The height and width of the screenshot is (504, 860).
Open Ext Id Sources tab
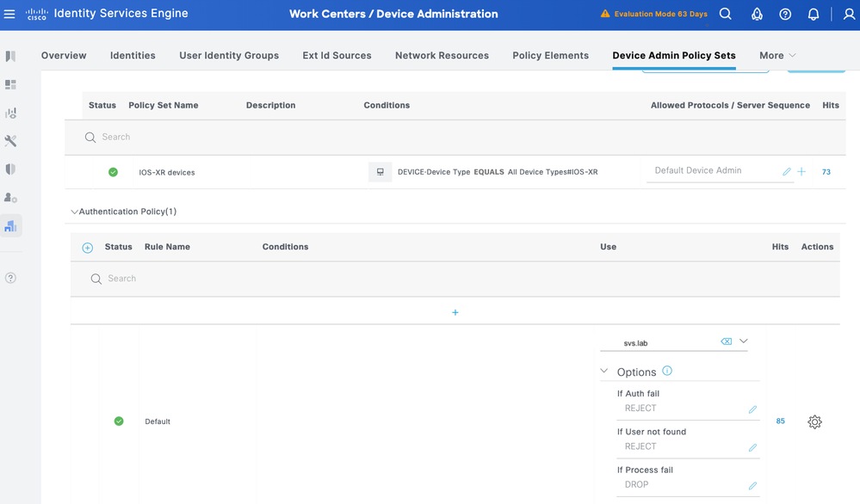point(337,55)
